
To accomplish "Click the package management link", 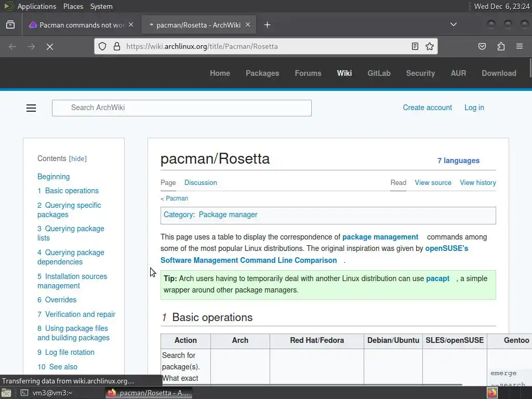I will [x=380, y=237].
